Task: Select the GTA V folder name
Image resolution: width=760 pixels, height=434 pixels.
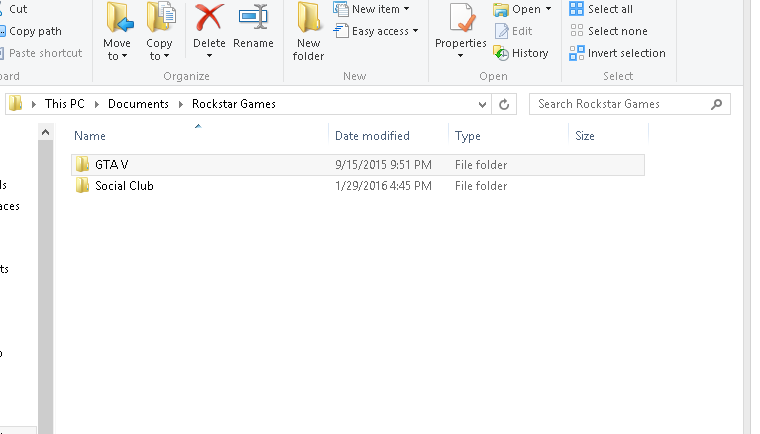Action: 111,165
